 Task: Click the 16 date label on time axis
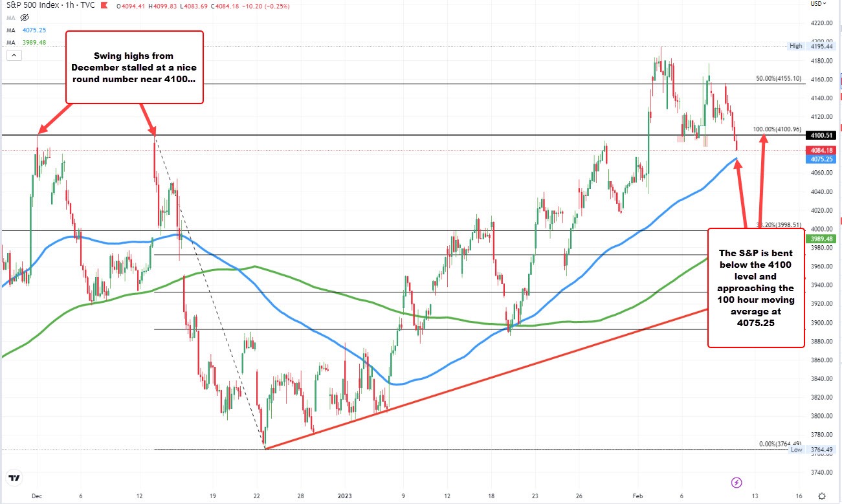[799, 496]
